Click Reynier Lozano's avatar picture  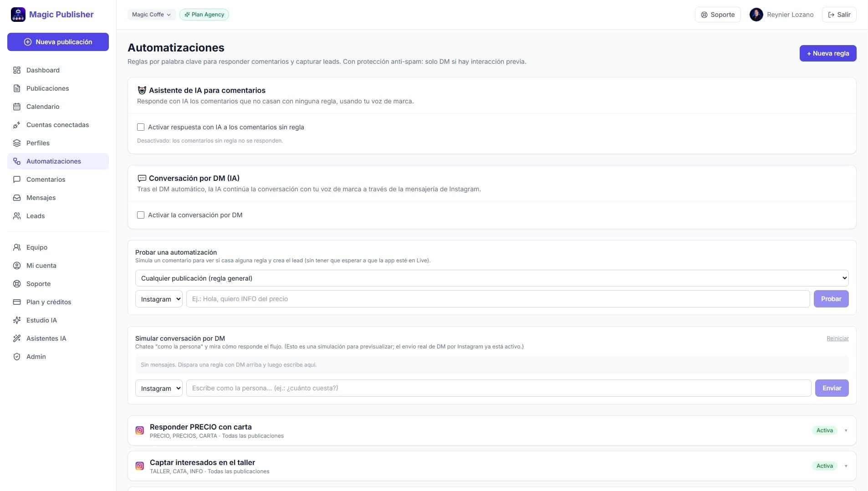756,15
